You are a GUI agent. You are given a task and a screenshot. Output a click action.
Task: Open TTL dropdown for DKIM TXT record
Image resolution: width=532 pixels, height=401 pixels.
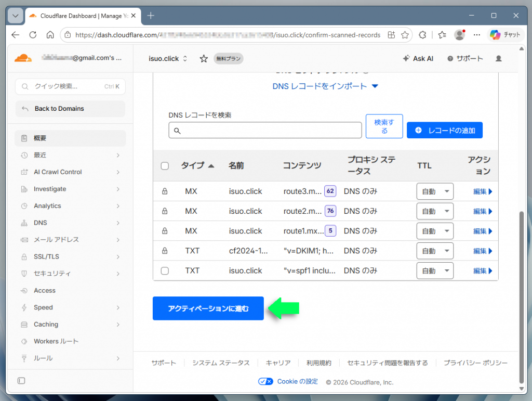(x=435, y=251)
